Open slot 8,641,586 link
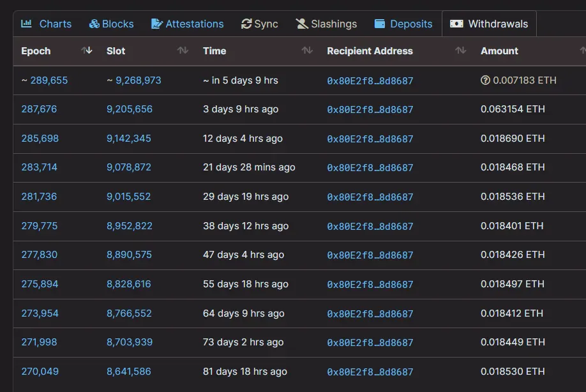Viewport: 586px width, 392px height. coord(128,372)
